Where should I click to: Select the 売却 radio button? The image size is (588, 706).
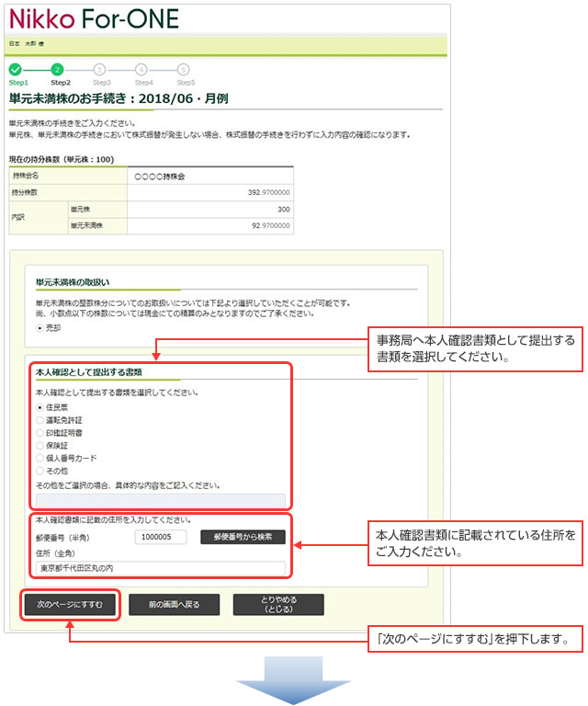[40, 326]
